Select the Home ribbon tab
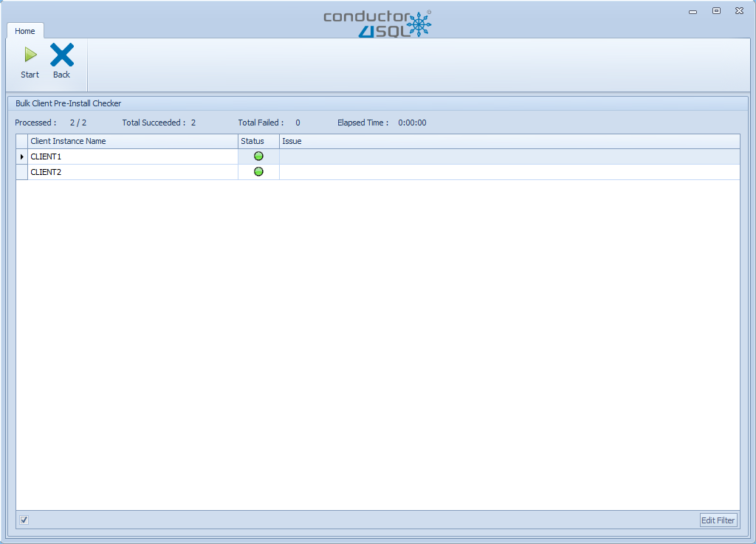 click(24, 31)
